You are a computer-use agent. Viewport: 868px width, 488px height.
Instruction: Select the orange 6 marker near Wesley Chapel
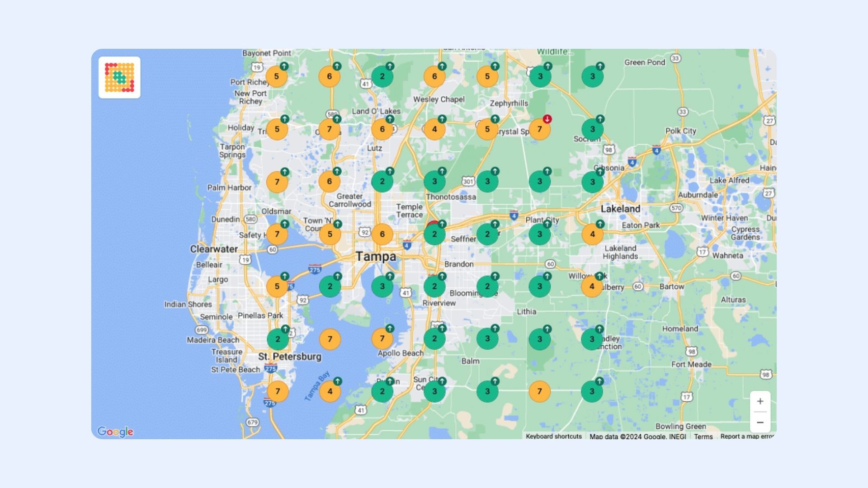[434, 75]
